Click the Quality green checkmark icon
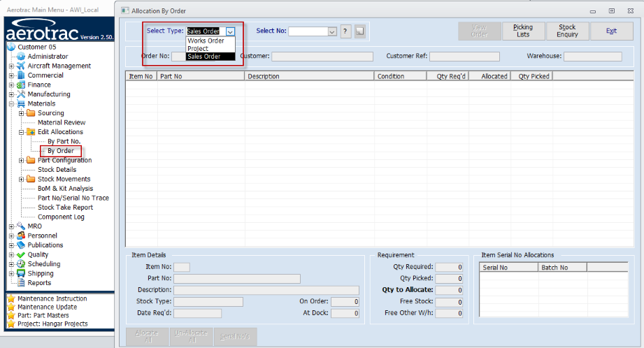Screen dimensions: 644x348 (21, 254)
